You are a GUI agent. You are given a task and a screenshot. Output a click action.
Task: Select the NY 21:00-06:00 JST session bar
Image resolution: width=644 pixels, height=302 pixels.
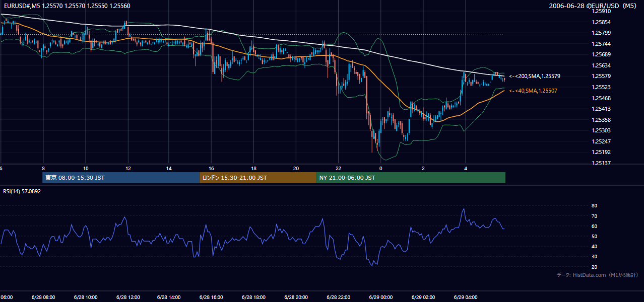[x=411, y=178]
